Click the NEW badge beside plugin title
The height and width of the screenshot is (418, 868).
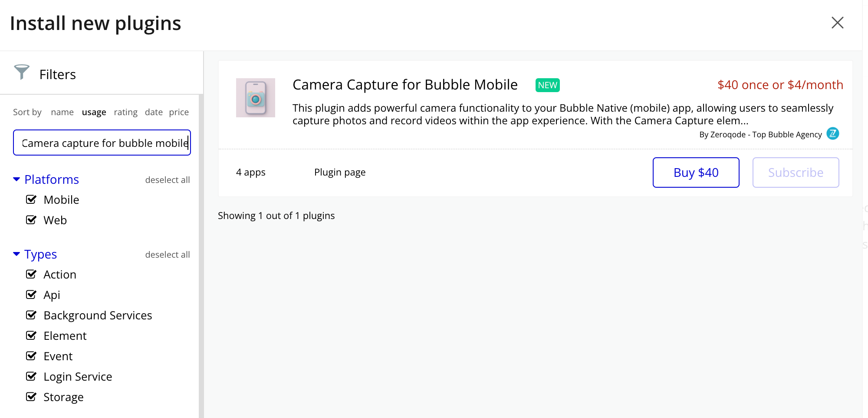547,85
